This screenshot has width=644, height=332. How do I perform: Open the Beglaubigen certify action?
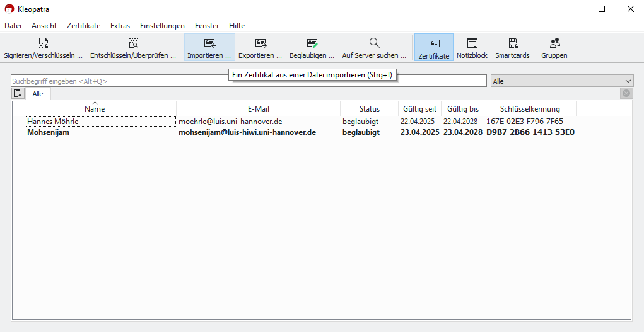(x=312, y=48)
